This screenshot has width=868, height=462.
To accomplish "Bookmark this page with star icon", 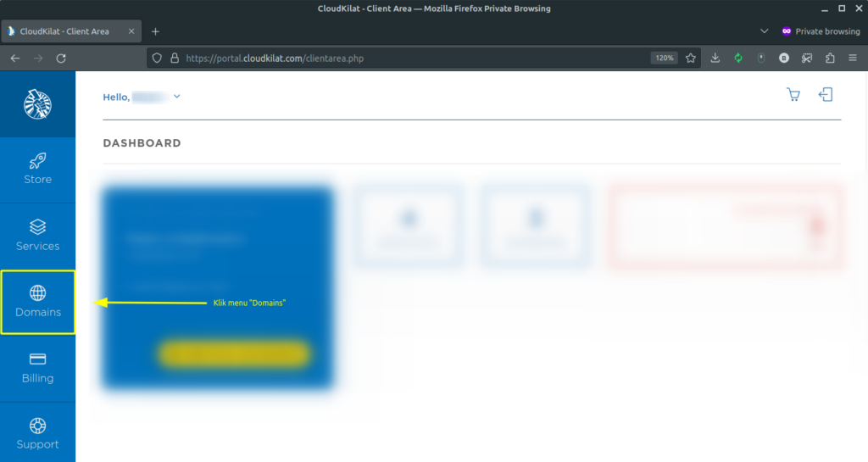I will click(691, 58).
